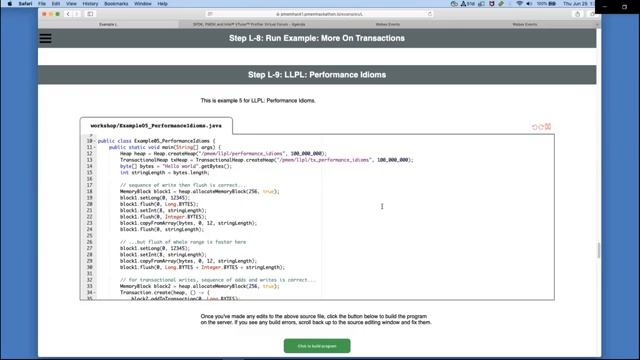
Task: Open the Apple menu
Action: pyautogui.click(x=10, y=4)
